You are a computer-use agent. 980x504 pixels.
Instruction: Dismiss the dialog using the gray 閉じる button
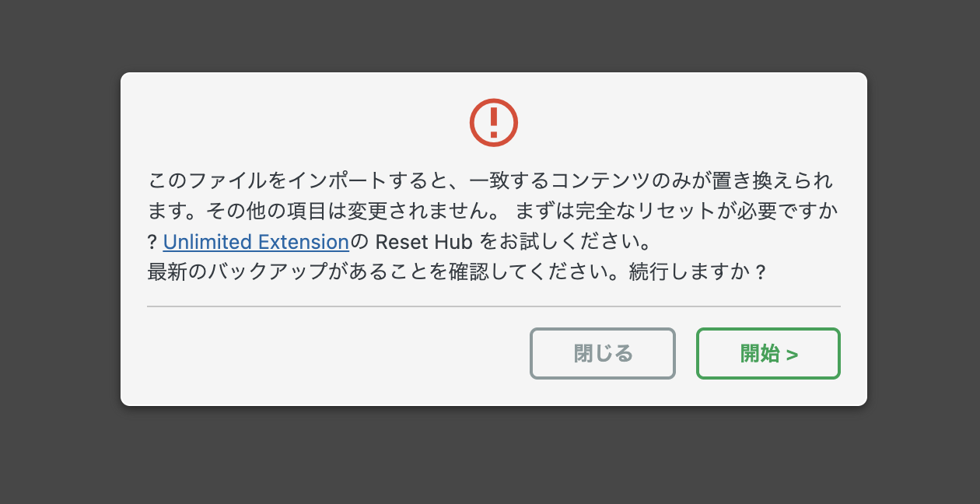(x=603, y=354)
